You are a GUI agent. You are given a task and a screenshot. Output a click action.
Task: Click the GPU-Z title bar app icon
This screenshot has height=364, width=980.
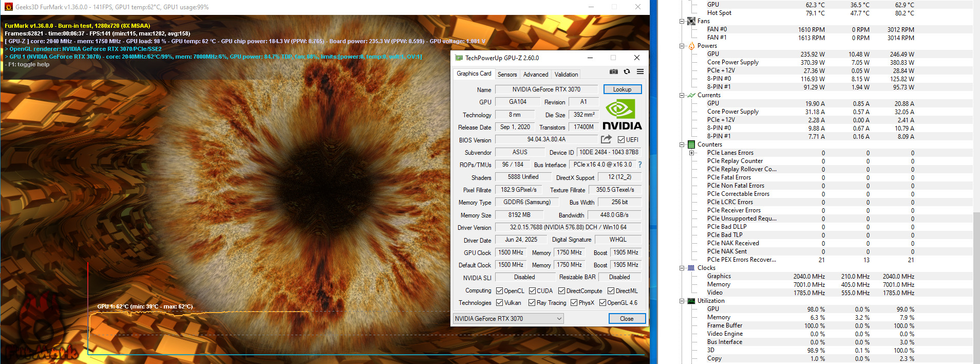pyautogui.click(x=459, y=58)
